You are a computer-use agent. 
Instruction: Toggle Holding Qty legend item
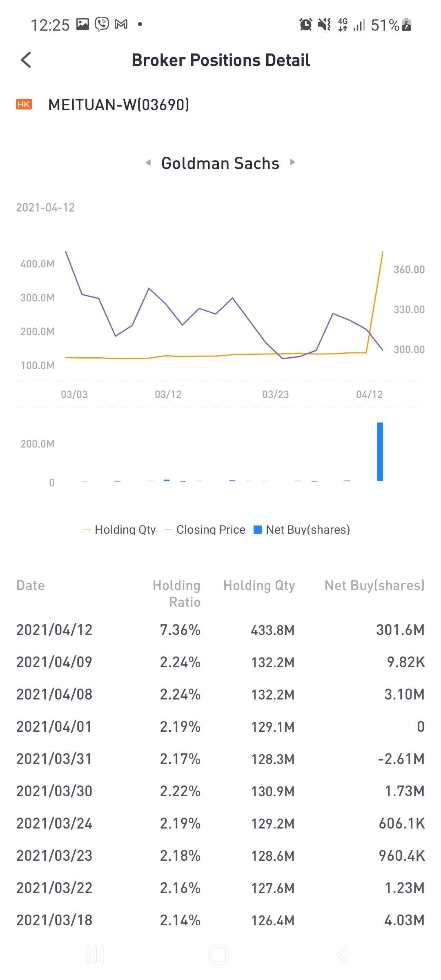119,530
